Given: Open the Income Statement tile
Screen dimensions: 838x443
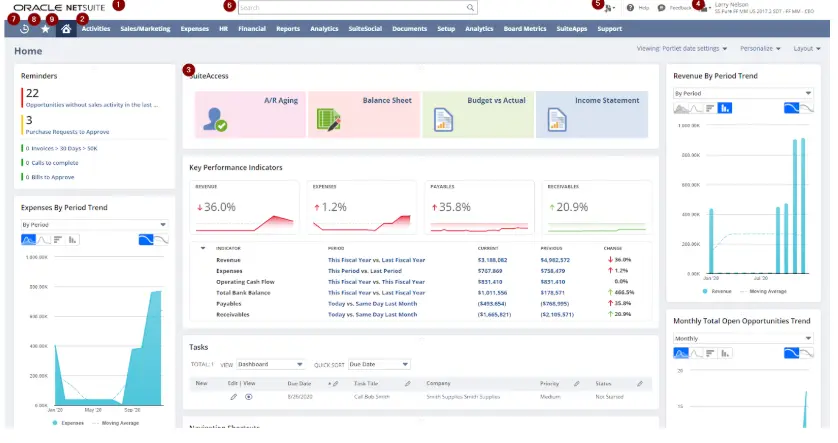Looking at the screenshot, I should click(x=592, y=114).
